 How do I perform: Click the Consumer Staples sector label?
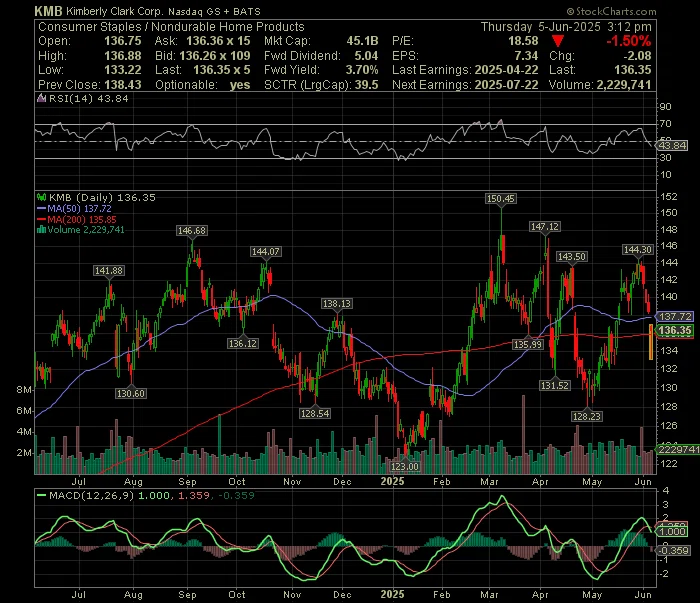coord(90,27)
